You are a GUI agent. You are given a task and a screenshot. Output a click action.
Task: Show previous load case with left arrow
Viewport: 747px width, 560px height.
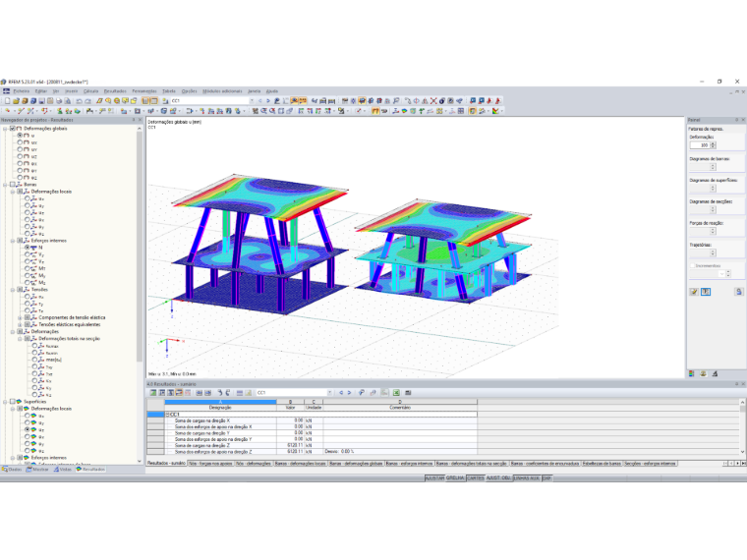pyautogui.click(x=260, y=101)
